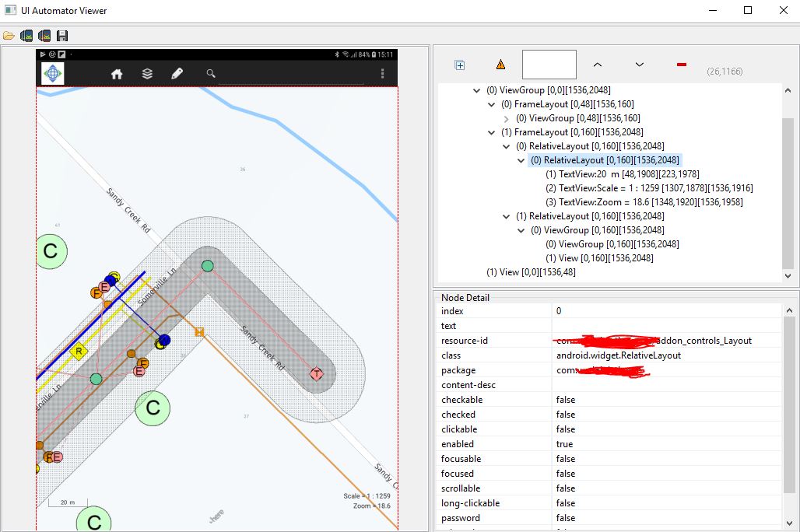Tap the magnifier search icon in the phone toolbar
Image resolution: width=800 pixels, height=532 pixels.
(x=211, y=73)
